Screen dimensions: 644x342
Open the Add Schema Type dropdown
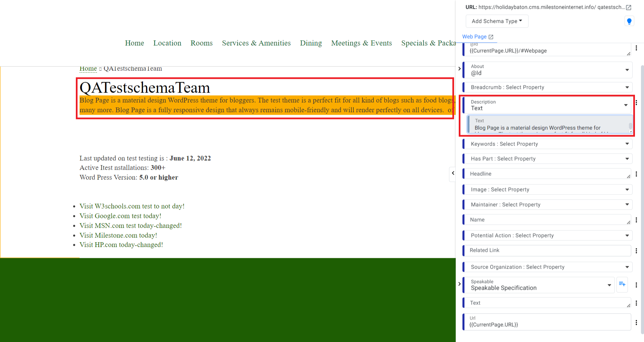(497, 21)
